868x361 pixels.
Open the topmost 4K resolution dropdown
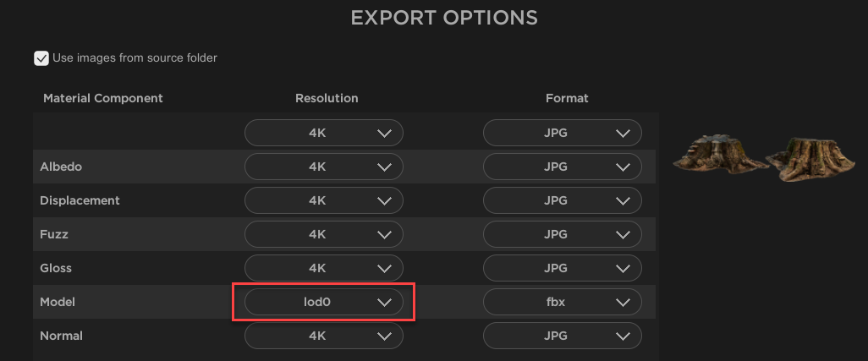click(x=324, y=134)
